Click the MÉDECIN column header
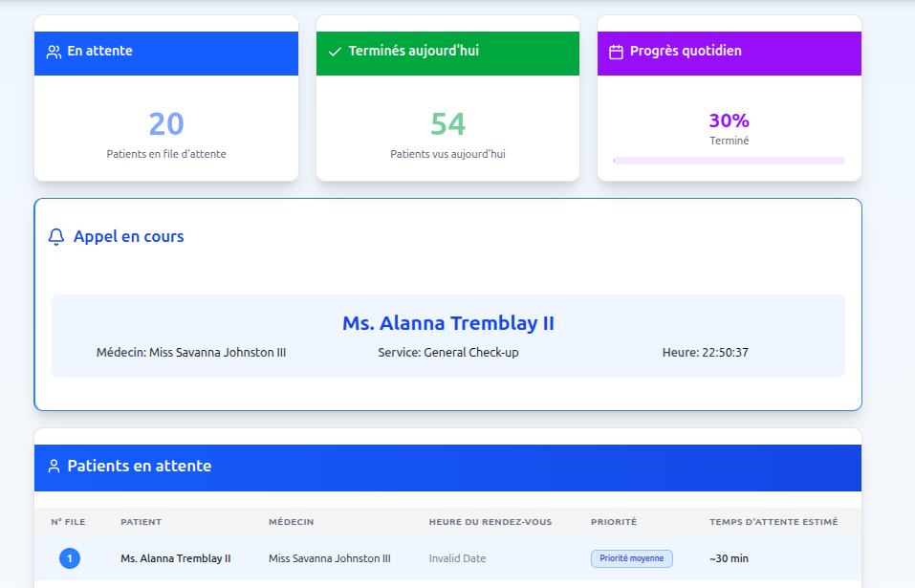The image size is (915, 588). pos(292,522)
